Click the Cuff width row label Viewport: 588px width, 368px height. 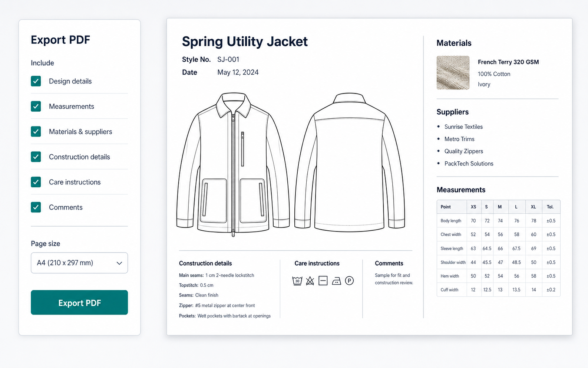449,290
